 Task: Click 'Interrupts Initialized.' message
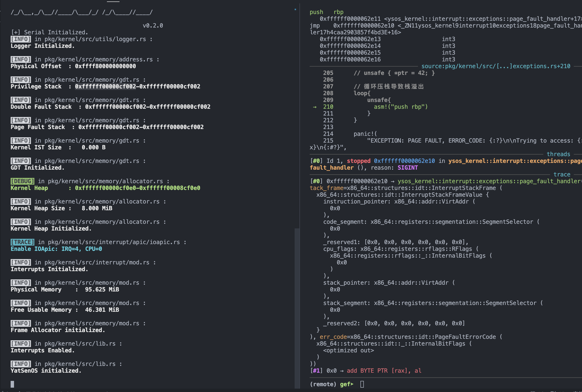[49, 269]
